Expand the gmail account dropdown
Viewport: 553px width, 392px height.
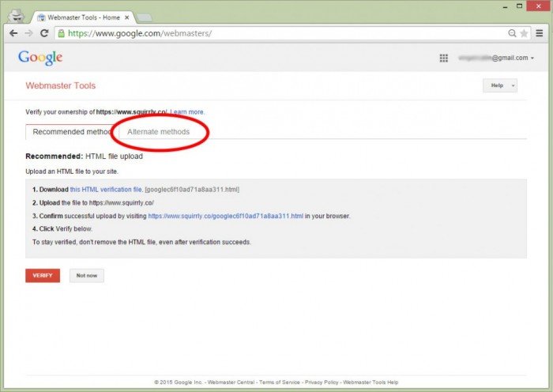coord(532,58)
